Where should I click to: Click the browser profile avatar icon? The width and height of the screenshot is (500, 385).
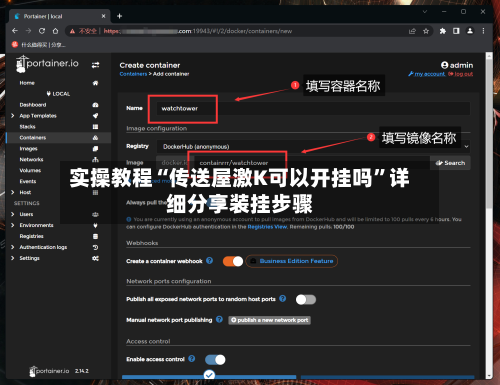tap(470, 31)
